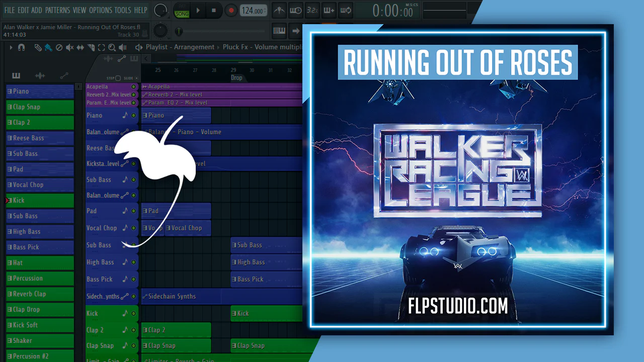The width and height of the screenshot is (644, 362).
Task: Start playback with the Play button
Action: tap(198, 10)
